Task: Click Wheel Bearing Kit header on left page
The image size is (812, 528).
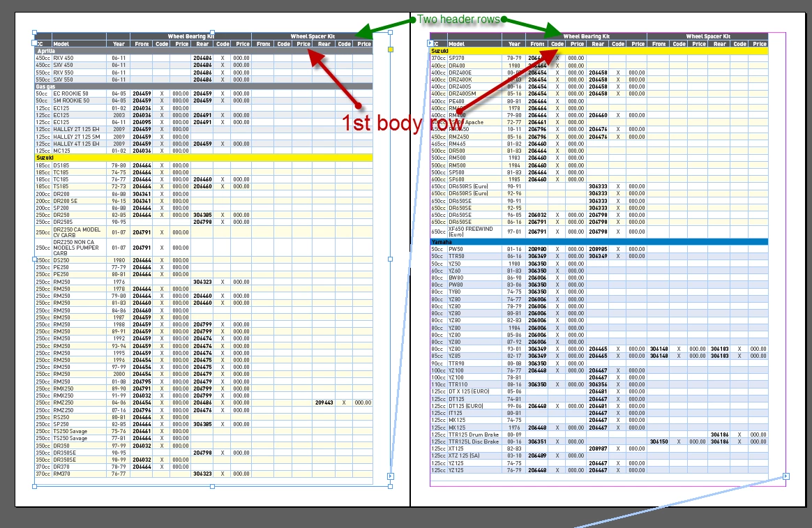Action: click(x=190, y=36)
